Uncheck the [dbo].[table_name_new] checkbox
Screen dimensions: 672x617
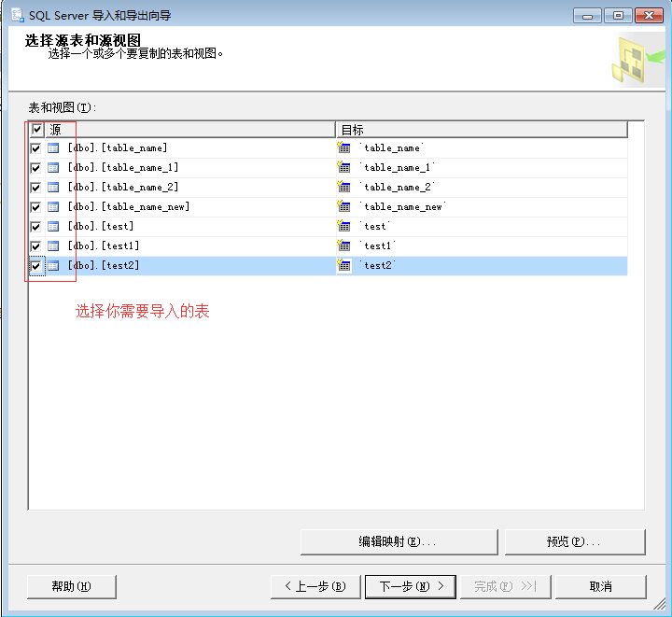(35, 207)
